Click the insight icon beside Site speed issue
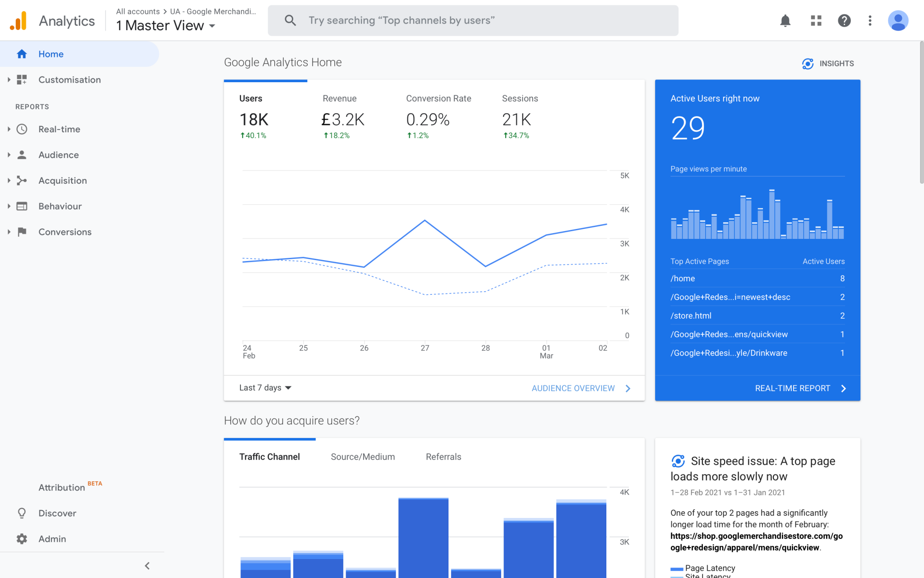The height and width of the screenshot is (578, 924). pyautogui.click(x=678, y=461)
